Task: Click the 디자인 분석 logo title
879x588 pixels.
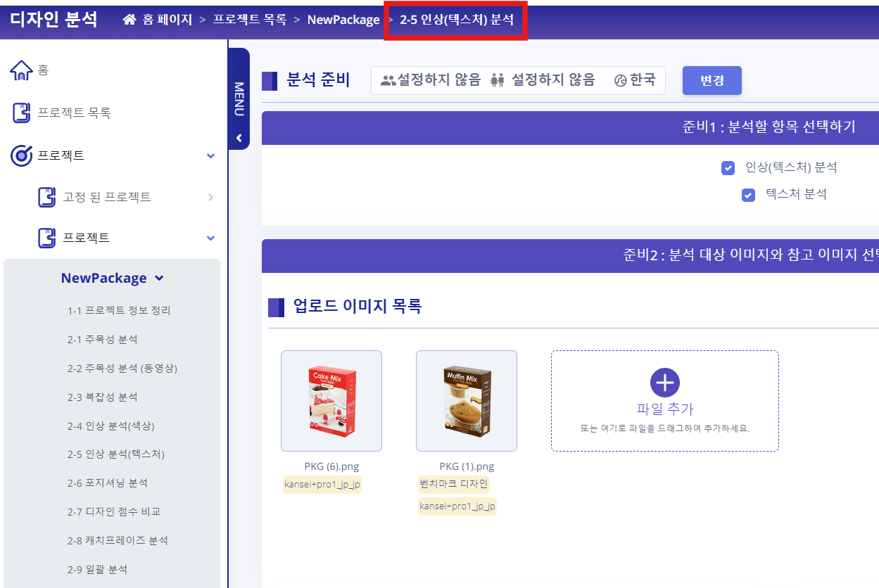Action: click(53, 19)
